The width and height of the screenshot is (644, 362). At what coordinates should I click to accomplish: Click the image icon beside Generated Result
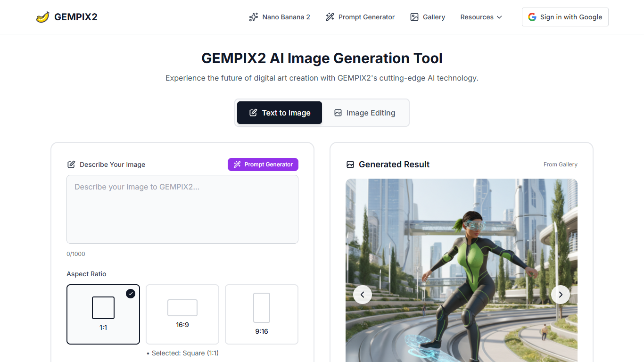click(x=350, y=164)
